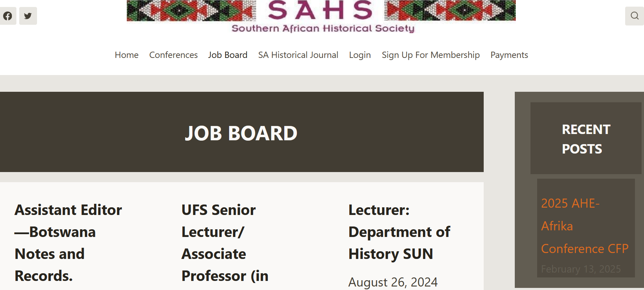Click Southern African Historical Society tagline
Image resolution: width=644 pixels, height=290 pixels.
click(323, 28)
